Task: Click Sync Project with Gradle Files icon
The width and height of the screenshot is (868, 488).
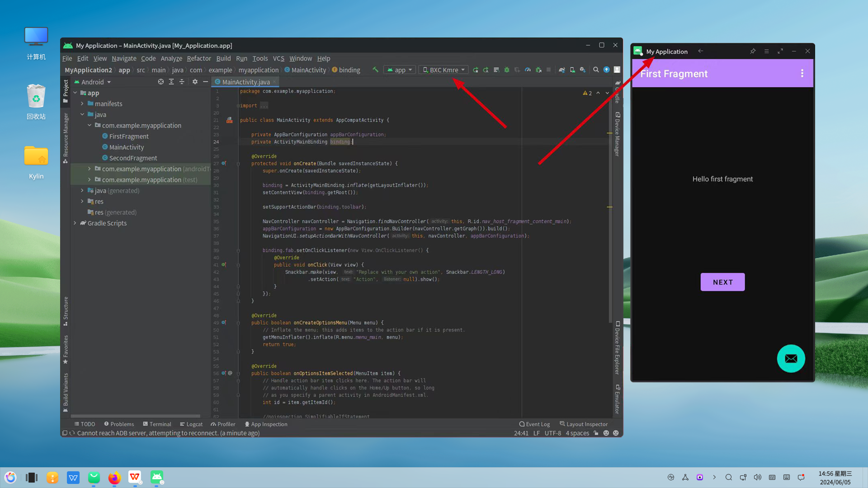Action: click(x=561, y=70)
